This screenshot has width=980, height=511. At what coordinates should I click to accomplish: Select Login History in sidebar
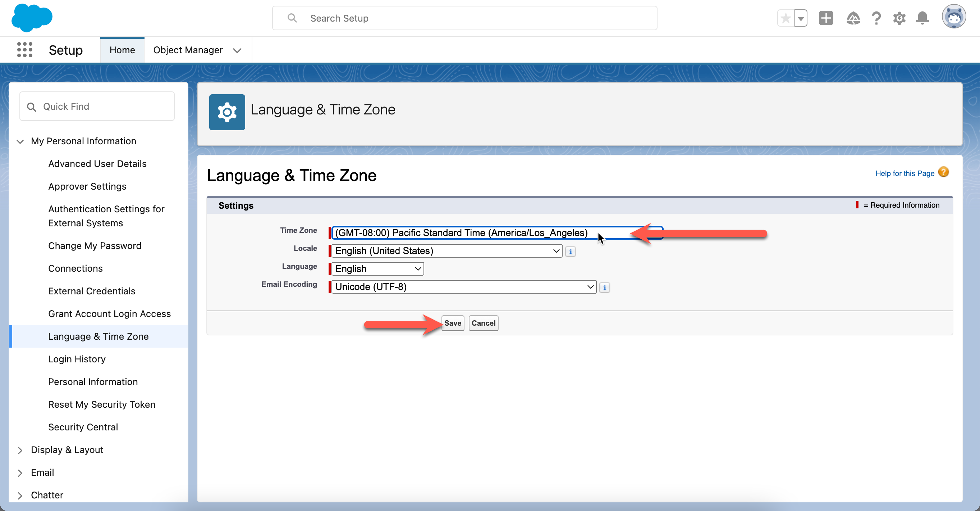click(77, 359)
